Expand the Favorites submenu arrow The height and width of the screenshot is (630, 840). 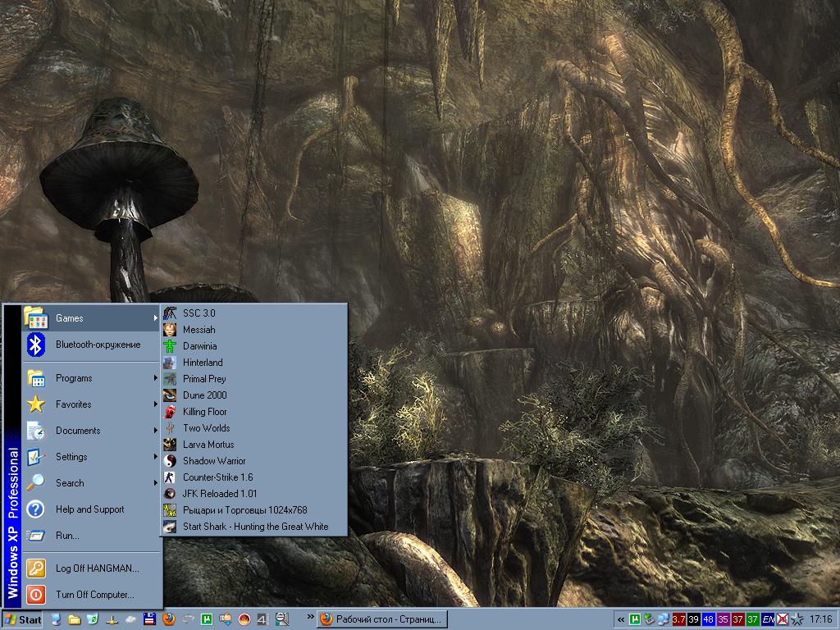coord(155,404)
